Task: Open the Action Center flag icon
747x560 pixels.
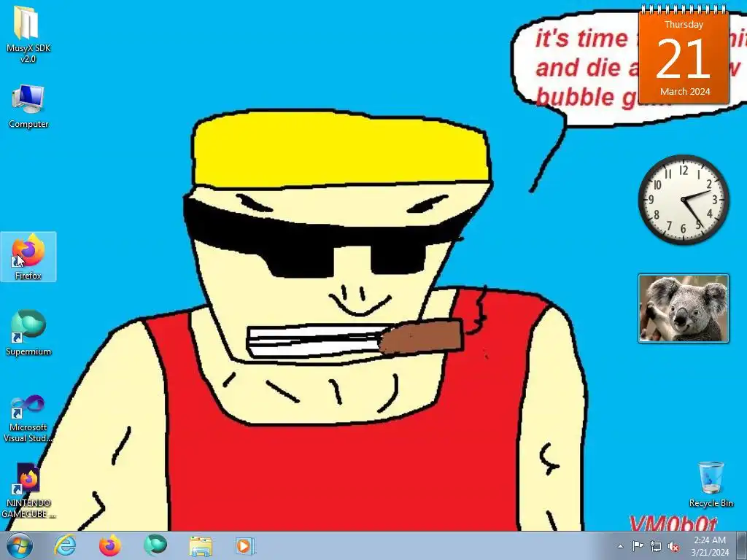Action: pyautogui.click(x=638, y=546)
